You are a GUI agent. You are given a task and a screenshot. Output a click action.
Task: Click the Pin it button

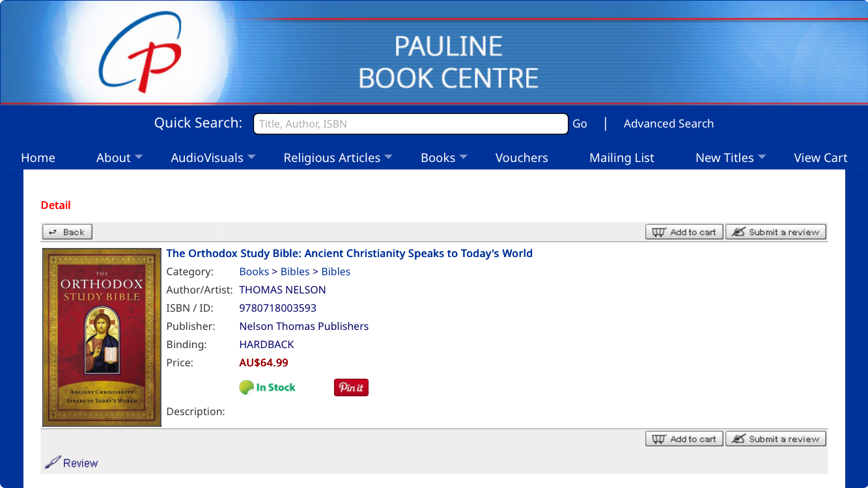tap(351, 387)
